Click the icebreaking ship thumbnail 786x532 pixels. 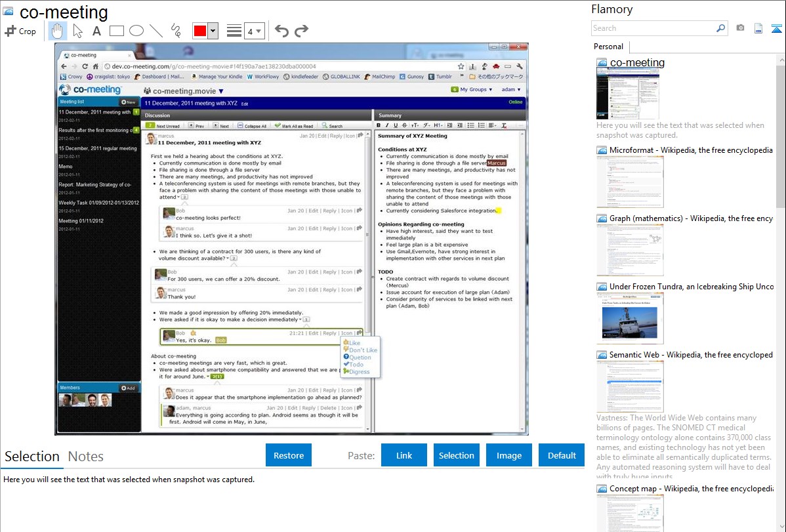tap(630, 319)
